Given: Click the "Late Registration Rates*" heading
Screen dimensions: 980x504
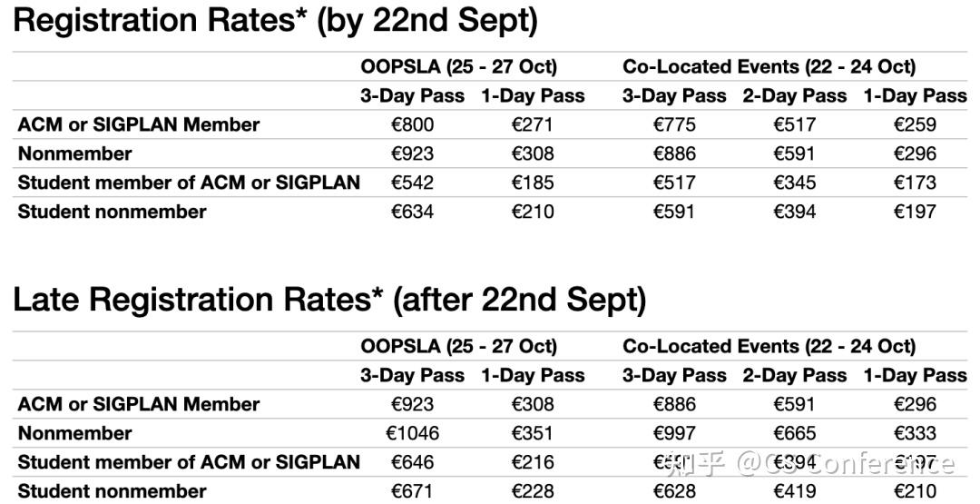Looking at the screenshot, I should (329, 300).
